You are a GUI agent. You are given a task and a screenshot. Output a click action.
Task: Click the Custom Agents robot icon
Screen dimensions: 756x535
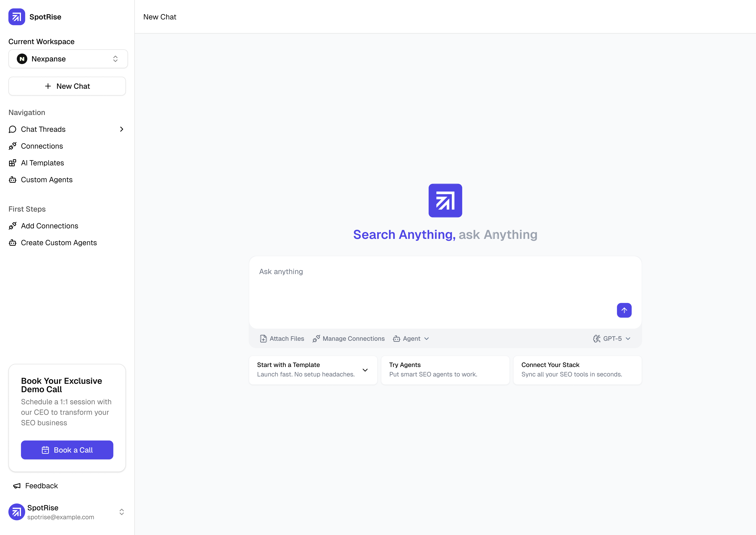[13, 180]
